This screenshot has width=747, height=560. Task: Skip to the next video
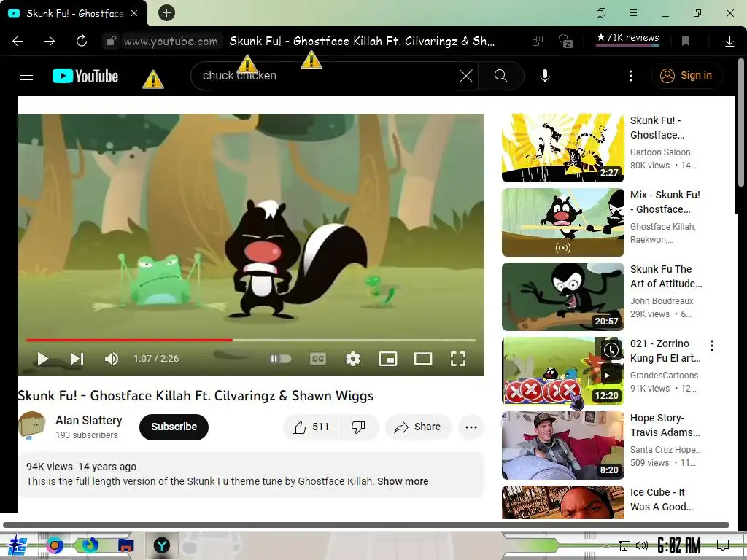77,359
